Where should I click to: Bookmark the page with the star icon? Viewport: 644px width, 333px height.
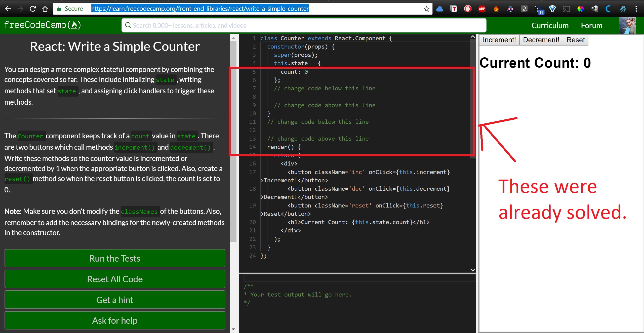[426, 9]
